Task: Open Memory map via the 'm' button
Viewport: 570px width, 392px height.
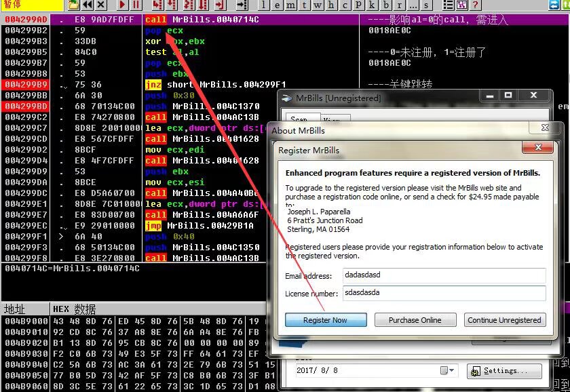Action: point(290,5)
